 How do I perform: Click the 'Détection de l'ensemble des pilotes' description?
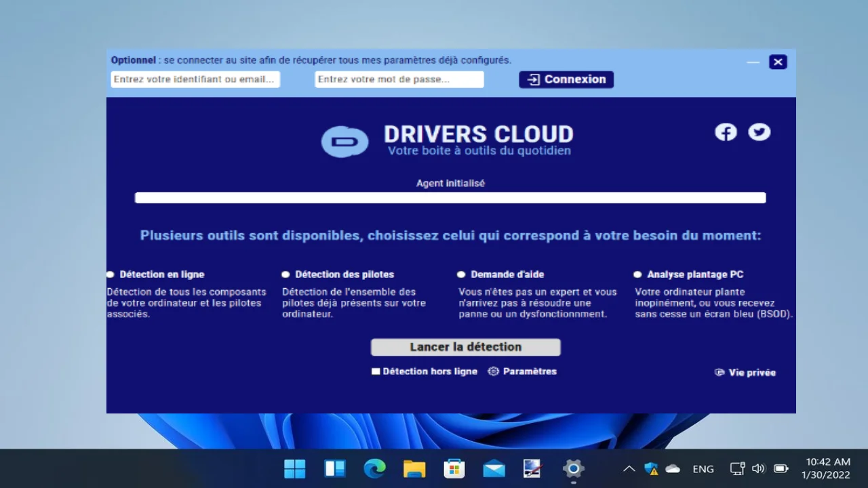pyautogui.click(x=354, y=303)
